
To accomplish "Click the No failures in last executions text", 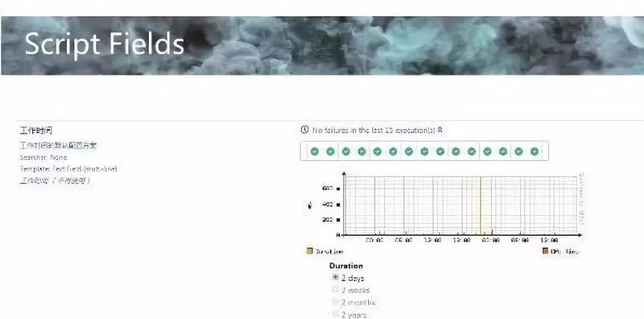I will [374, 130].
